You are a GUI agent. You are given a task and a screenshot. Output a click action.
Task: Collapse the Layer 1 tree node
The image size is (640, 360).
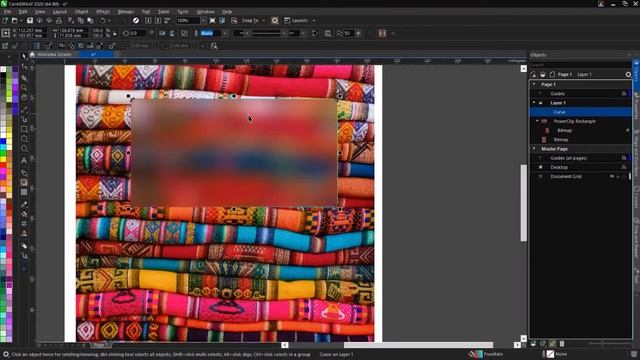[x=534, y=102]
